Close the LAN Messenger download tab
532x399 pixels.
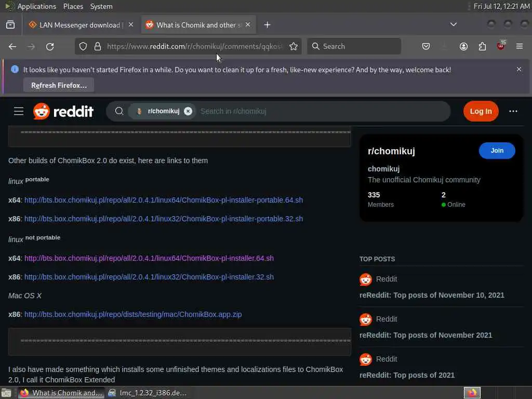pos(131,25)
